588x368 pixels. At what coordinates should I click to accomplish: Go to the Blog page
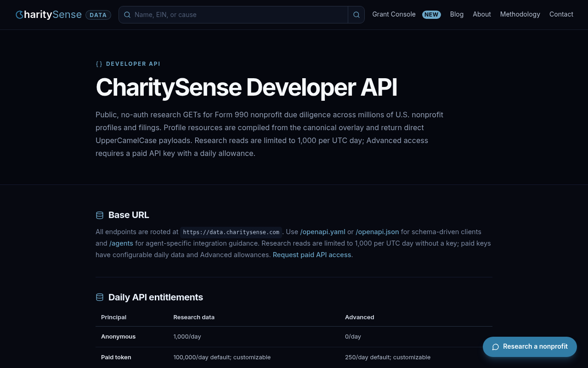coord(457,14)
